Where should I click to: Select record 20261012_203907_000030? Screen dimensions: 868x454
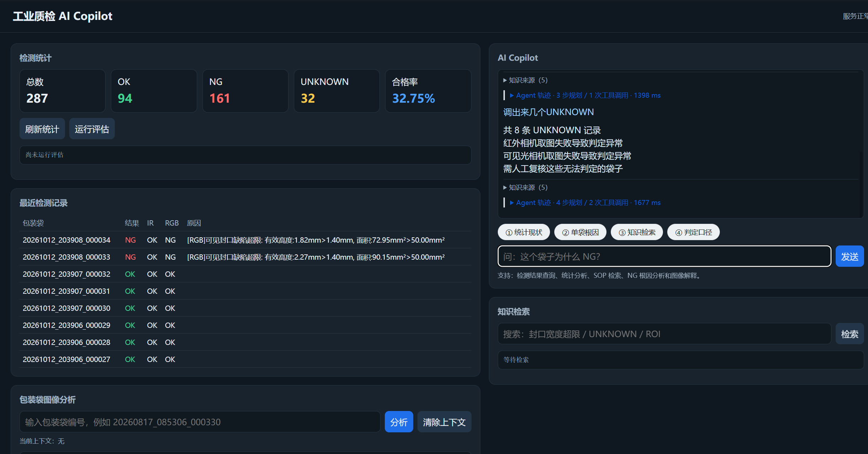(246, 308)
